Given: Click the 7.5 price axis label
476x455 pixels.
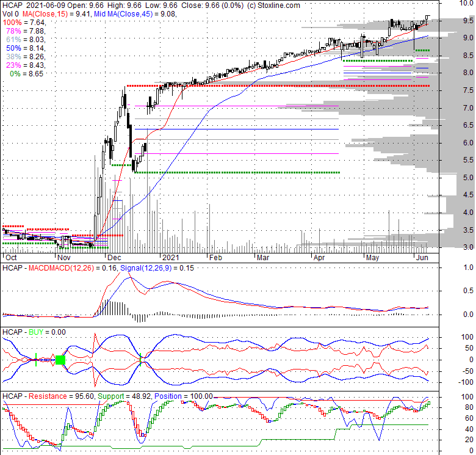Looking at the screenshot, I should click(468, 90).
